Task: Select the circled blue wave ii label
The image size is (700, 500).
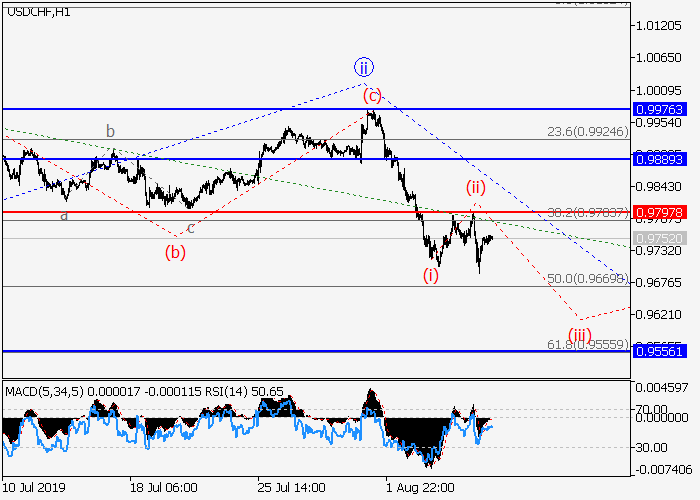Action: [363, 68]
